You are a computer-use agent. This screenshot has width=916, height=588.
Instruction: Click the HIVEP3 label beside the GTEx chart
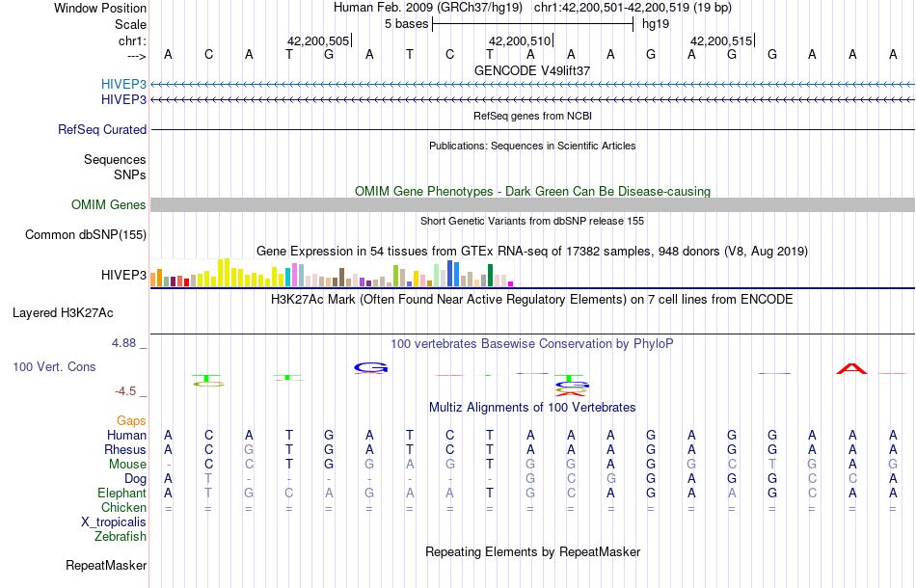coord(123,275)
